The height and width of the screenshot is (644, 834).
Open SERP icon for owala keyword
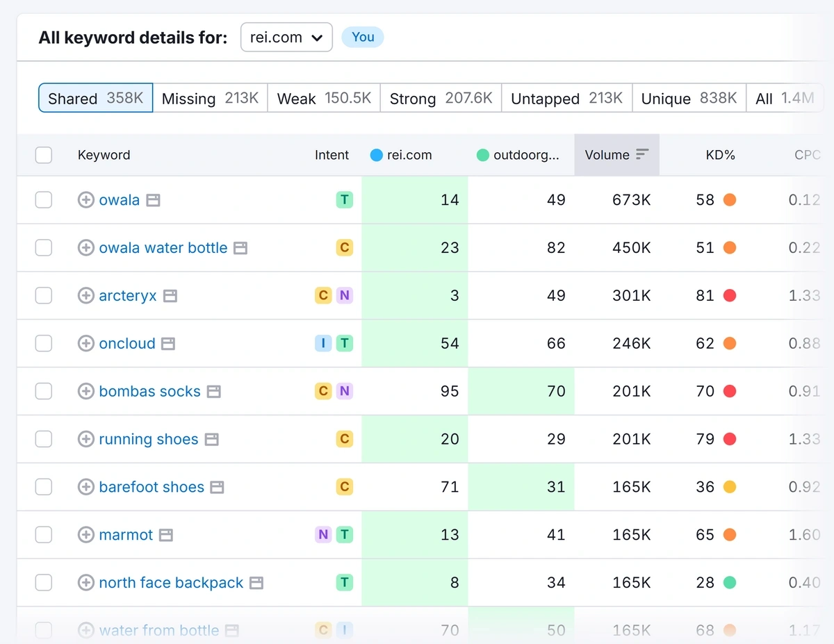(153, 200)
